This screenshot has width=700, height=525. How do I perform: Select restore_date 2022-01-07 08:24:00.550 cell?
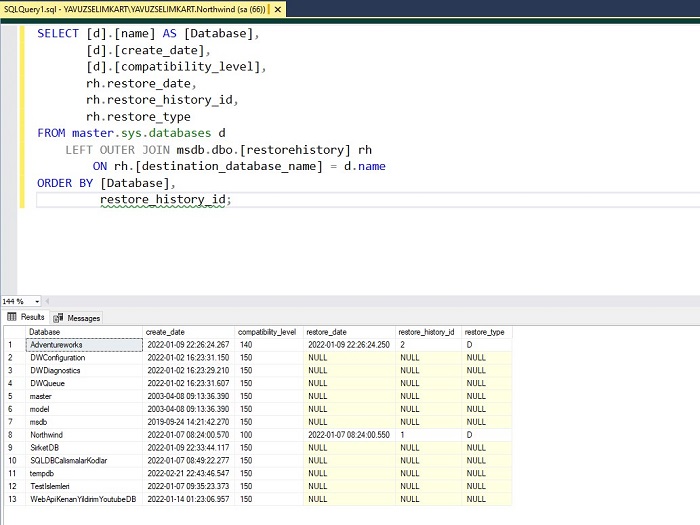coord(349,435)
